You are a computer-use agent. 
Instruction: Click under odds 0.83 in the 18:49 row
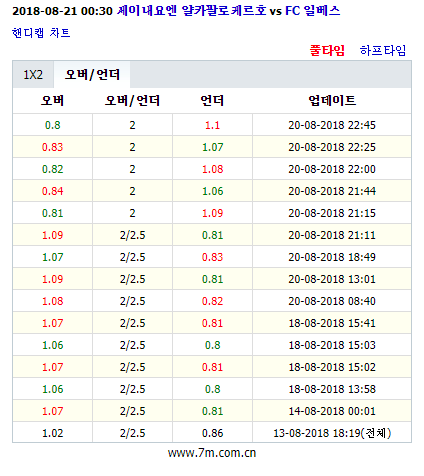click(212, 257)
